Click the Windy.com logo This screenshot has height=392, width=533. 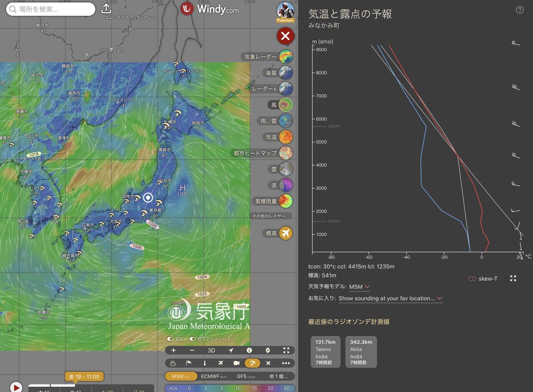[x=209, y=9]
